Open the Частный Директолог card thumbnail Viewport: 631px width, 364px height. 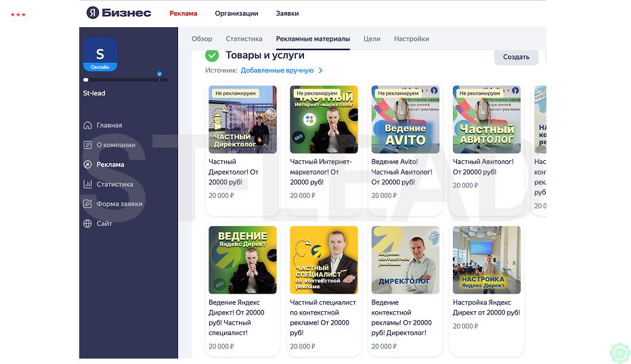[x=242, y=120]
